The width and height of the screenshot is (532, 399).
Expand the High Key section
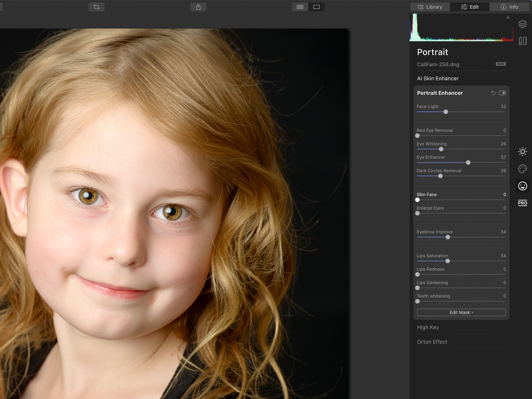tap(428, 327)
